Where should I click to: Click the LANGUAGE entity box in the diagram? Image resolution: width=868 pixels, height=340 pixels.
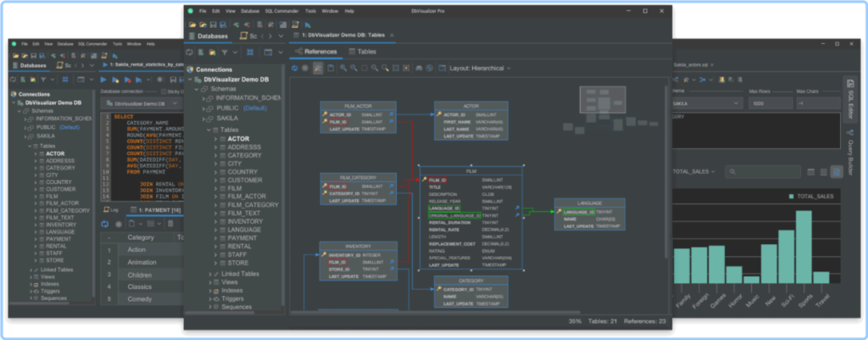pyautogui.click(x=590, y=215)
